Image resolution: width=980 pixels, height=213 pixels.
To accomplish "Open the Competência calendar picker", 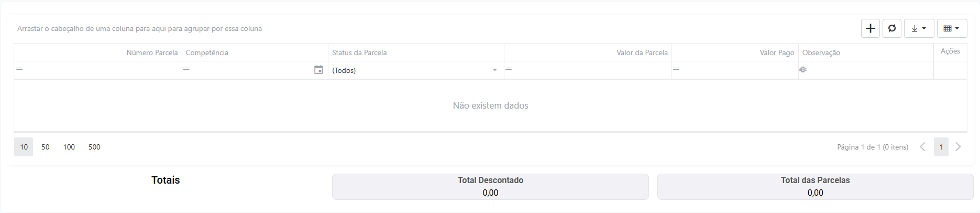I will pyautogui.click(x=318, y=70).
